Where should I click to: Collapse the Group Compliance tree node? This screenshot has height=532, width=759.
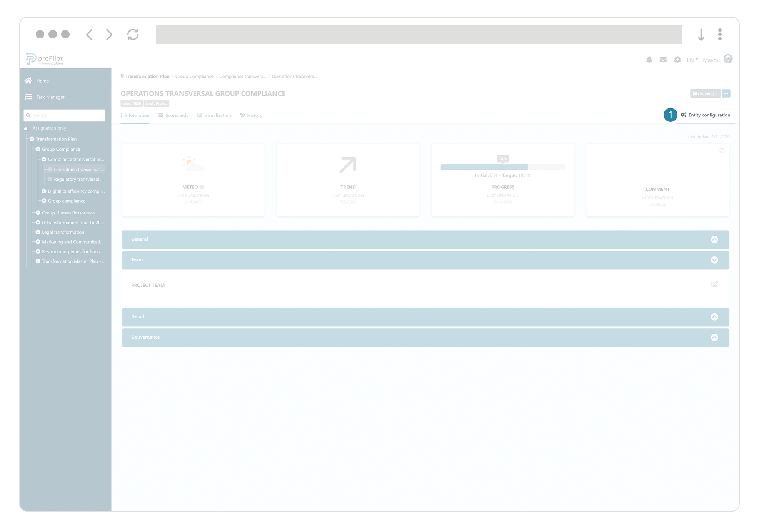[38, 149]
